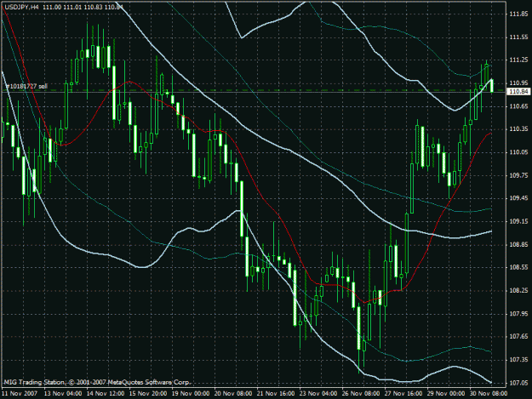Click the 111.55 price axis label
This screenshot has width=532, height=399.
(518, 37)
